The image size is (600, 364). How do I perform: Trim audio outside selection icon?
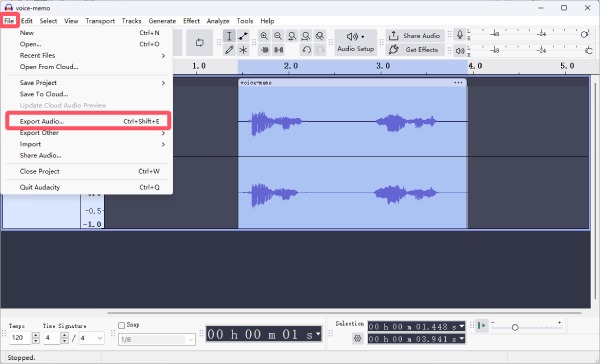coord(264,50)
